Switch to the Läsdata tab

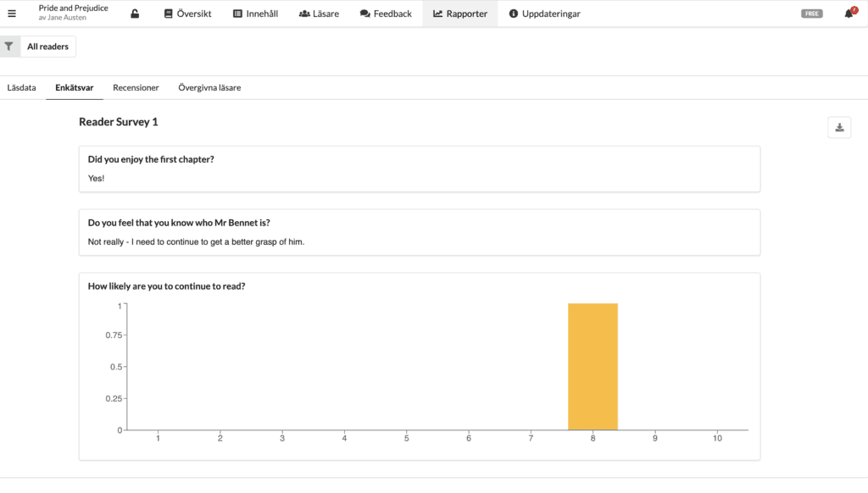tap(21, 87)
